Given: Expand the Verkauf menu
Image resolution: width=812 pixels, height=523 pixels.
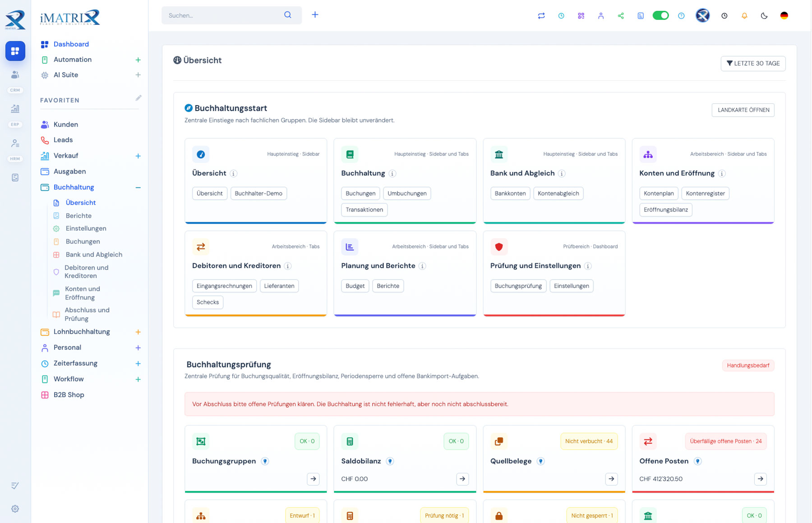Looking at the screenshot, I should pos(138,156).
